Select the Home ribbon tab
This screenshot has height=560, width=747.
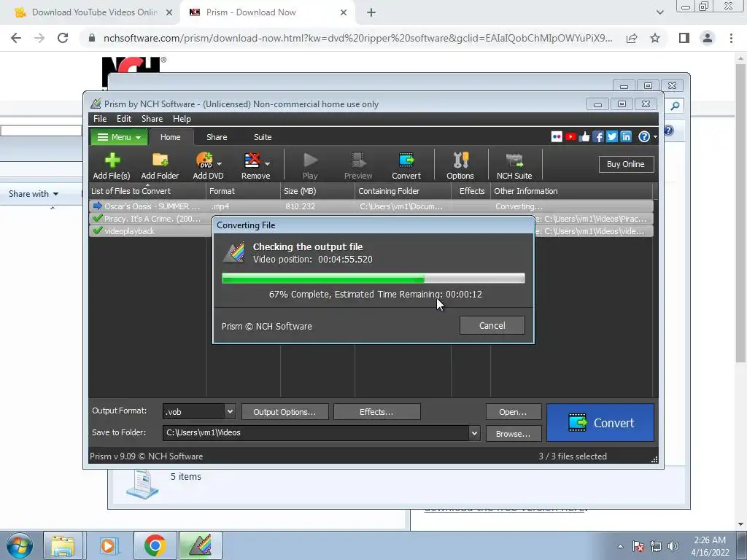pyautogui.click(x=170, y=137)
